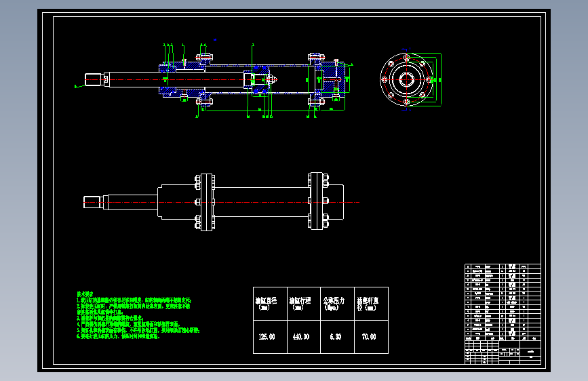Click the 70.00 piston rod diameter value

(x=369, y=337)
